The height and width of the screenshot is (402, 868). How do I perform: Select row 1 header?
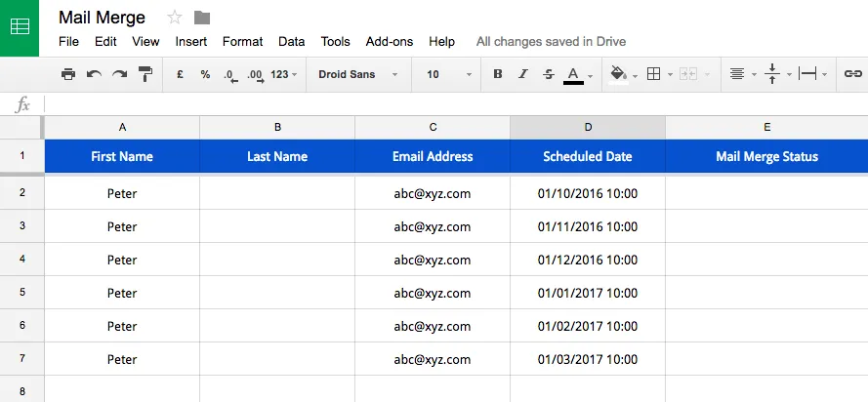(22, 156)
